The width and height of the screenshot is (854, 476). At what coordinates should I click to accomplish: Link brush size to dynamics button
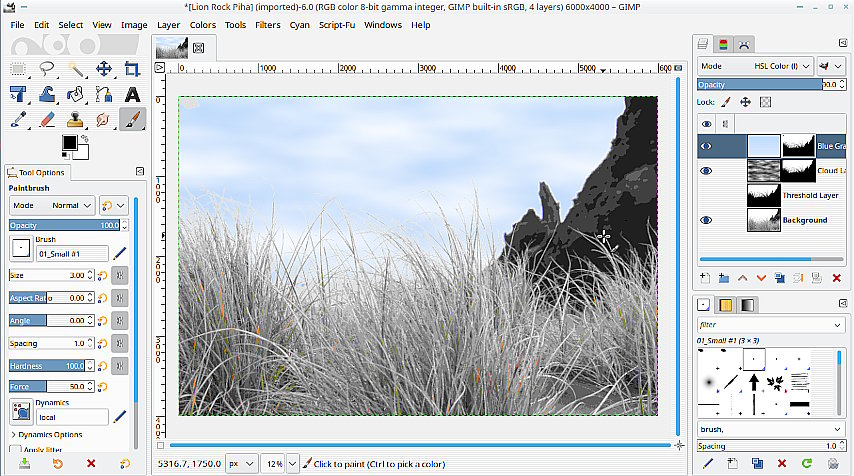pyautogui.click(x=120, y=275)
